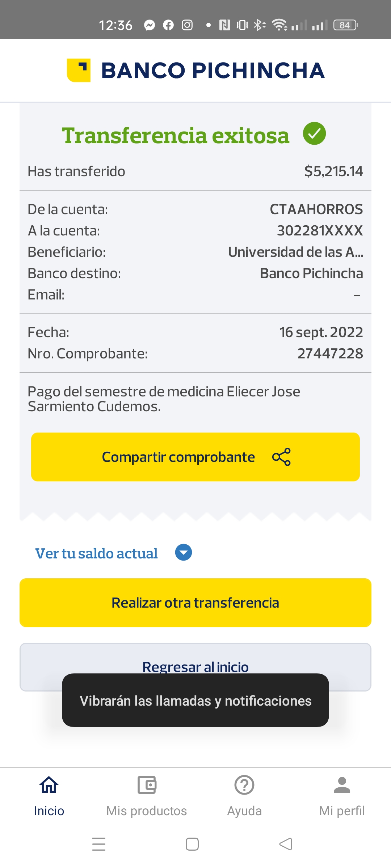Image resolution: width=391 pixels, height=868 pixels.
Task: Open the Ayuda question mark icon
Action: click(x=244, y=784)
